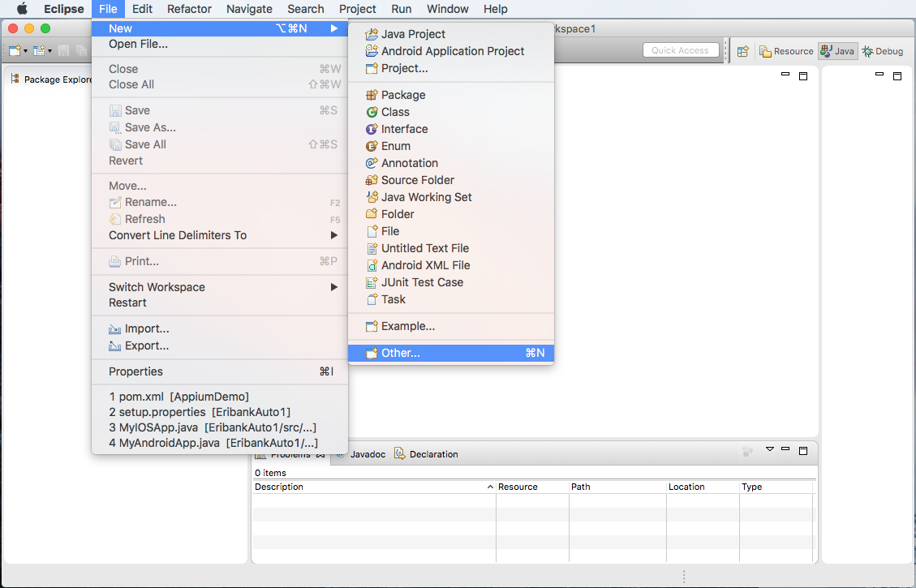The height and width of the screenshot is (588, 916).
Task: Open the Eclipse application menu
Action: [63, 9]
